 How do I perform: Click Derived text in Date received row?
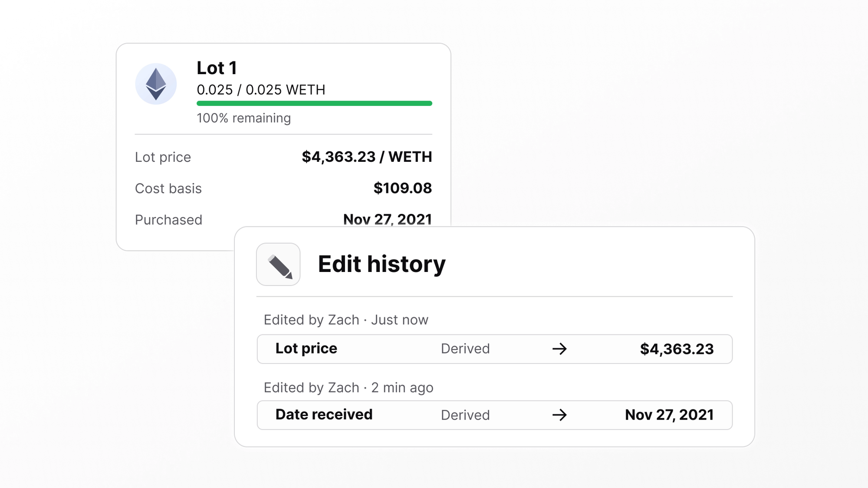pos(465,415)
